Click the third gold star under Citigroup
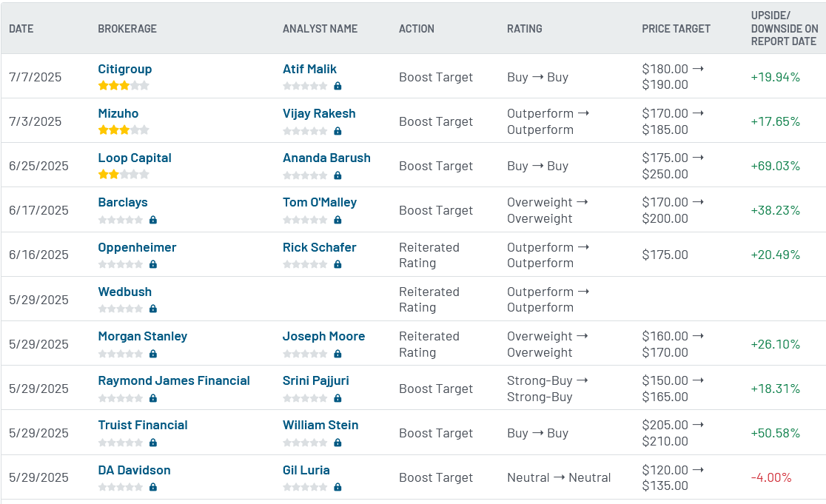826x504 pixels. point(124,85)
